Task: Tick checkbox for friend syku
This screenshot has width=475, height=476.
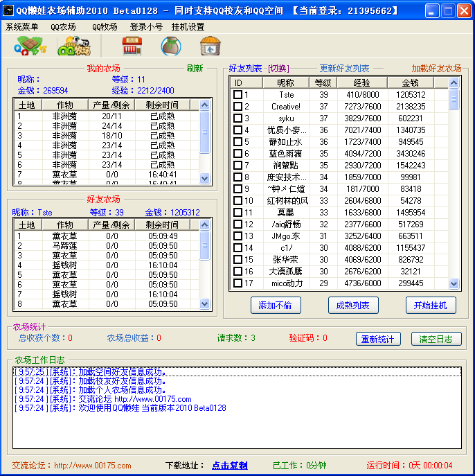Action: [x=238, y=118]
